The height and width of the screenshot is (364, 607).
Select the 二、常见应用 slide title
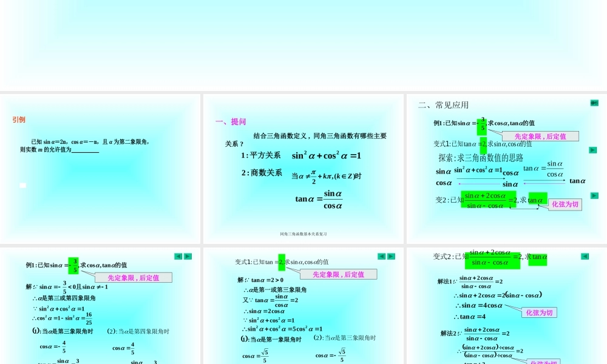[x=443, y=105]
